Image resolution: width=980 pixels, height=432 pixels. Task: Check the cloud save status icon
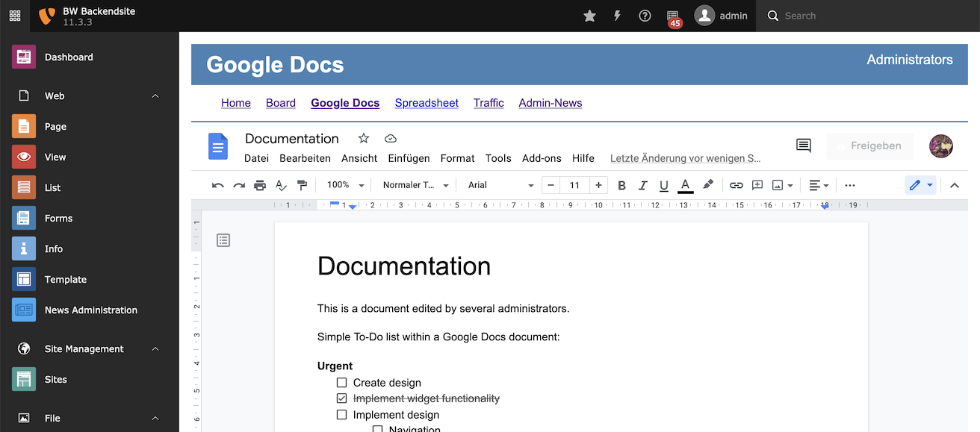point(391,138)
